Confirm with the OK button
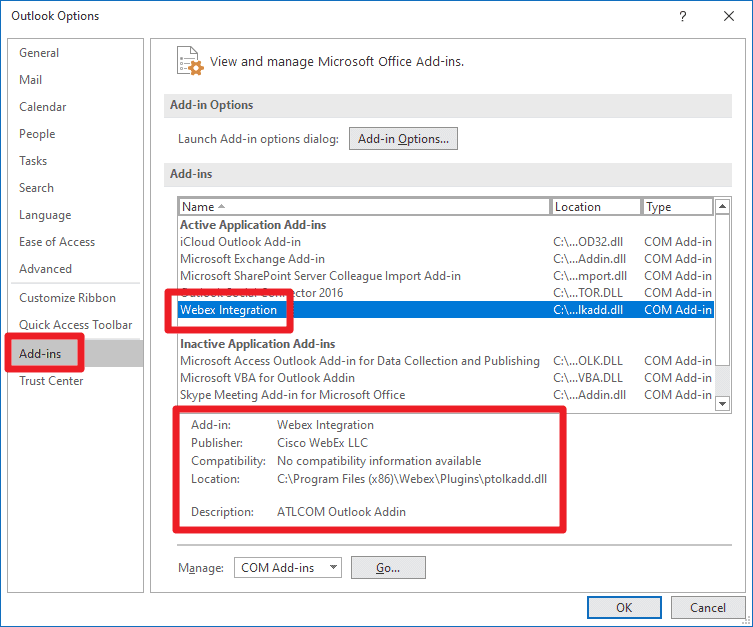 (624, 607)
